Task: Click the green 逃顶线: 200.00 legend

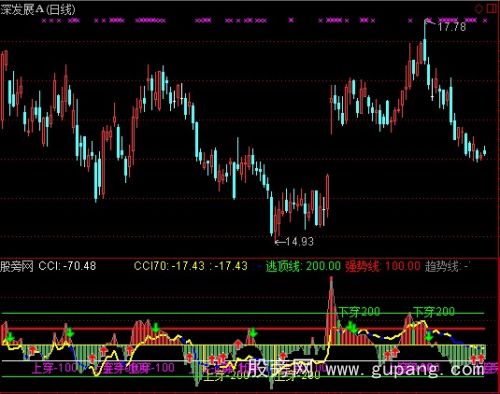Action: (x=303, y=266)
